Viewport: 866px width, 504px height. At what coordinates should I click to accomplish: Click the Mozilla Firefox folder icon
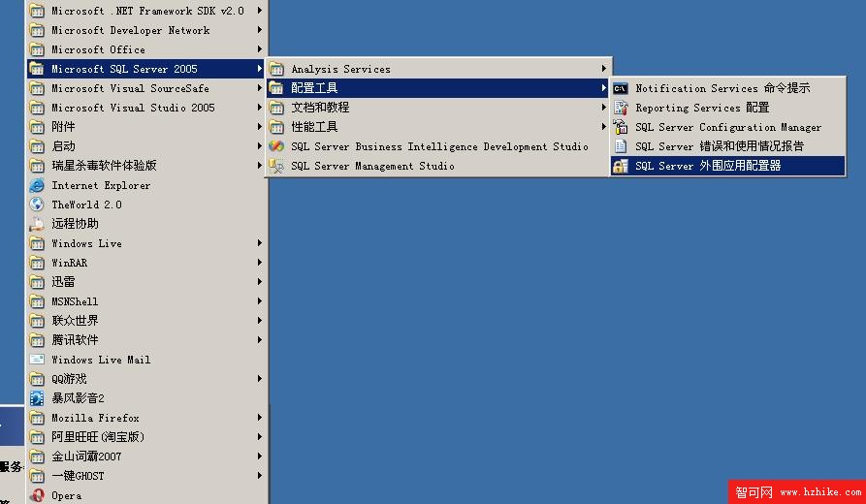tap(37, 418)
